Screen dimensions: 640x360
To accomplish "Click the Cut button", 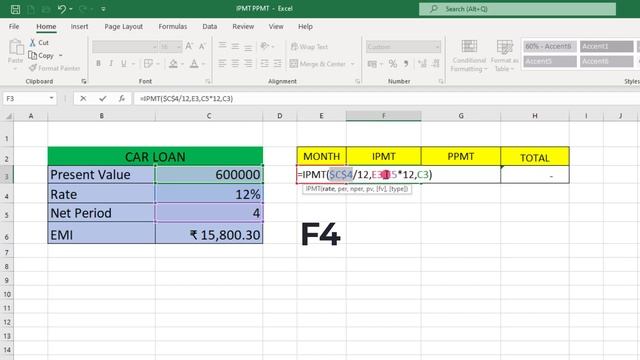I will click(x=39, y=42).
